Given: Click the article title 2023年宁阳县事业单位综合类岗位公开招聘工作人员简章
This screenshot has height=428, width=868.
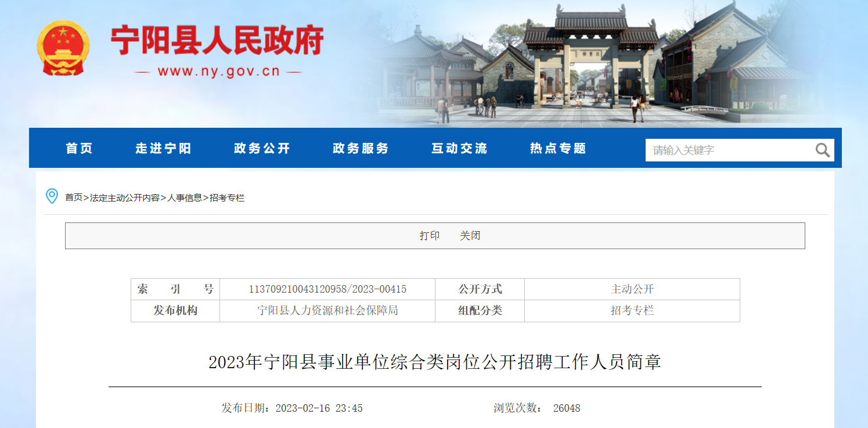Looking at the screenshot, I should (435, 362).
